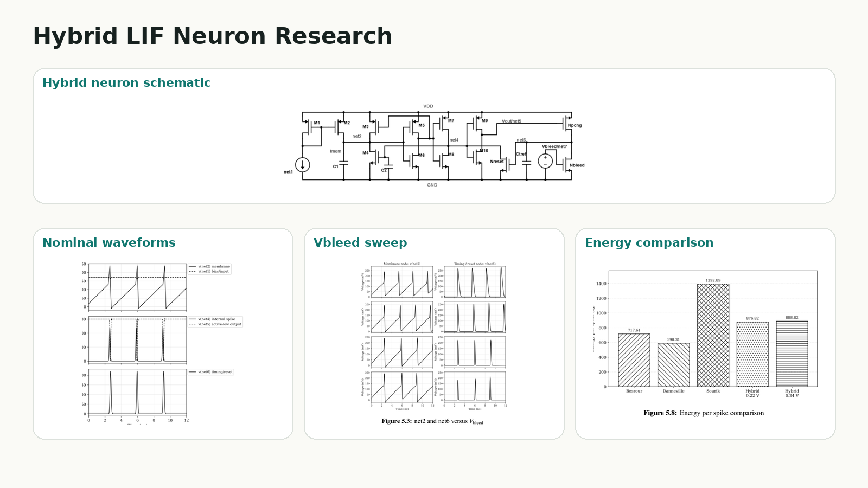868x488 pixels.
Task: Click the v(net4) internal spike legend entry
Action: click(212, 319)
